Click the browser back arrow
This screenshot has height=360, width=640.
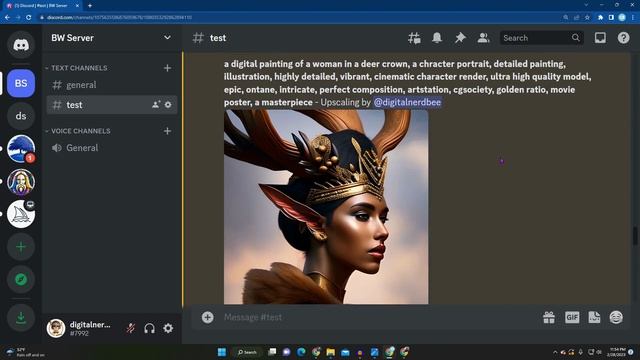[x=7, y=18]
